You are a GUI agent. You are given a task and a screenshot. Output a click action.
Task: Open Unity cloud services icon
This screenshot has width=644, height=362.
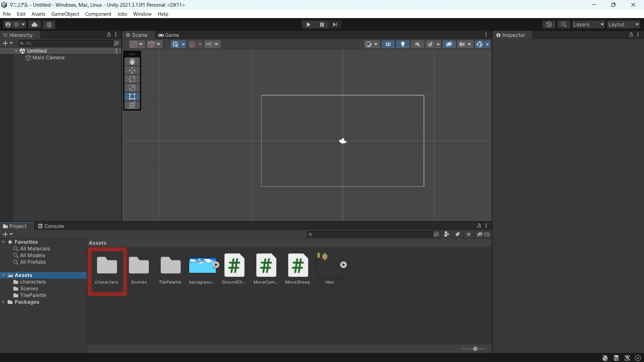[35, 24]
